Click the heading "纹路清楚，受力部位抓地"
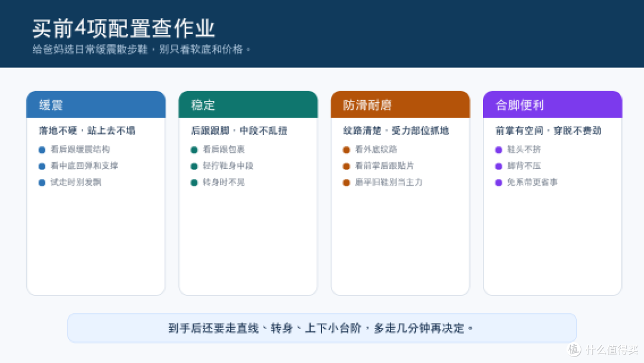644x363 pixels. coord(396,131)
